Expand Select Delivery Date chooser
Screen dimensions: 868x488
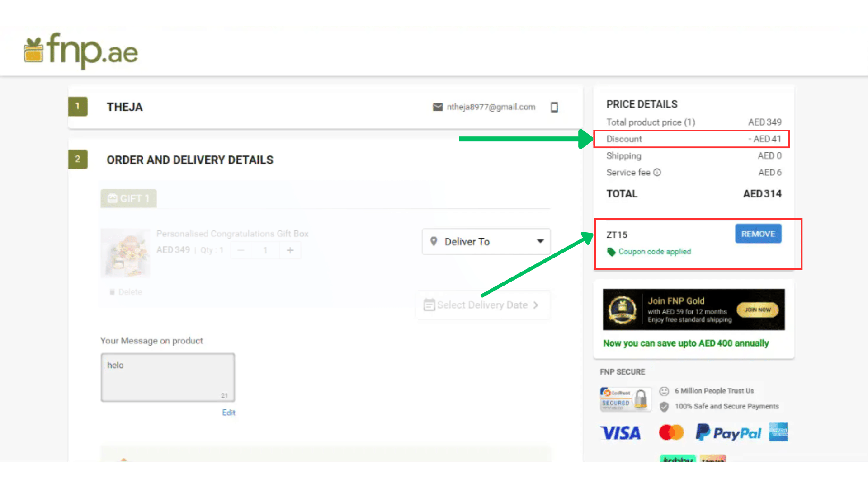(x=482, y=305)
